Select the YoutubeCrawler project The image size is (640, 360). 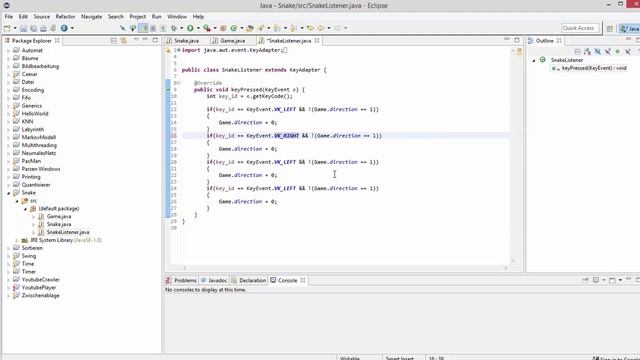40,280
